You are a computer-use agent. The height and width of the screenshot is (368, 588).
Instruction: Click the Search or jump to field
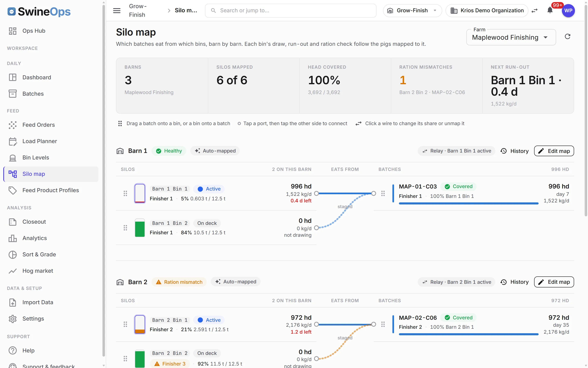(x=291, y=10)
